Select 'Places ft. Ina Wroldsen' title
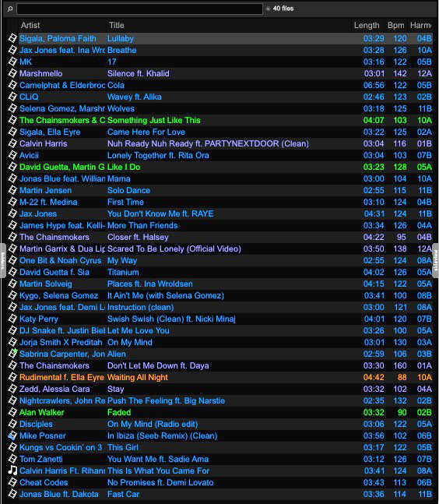The width and height of the screenshot is (439, 504). pyautogui.click(x=150, y=284)
